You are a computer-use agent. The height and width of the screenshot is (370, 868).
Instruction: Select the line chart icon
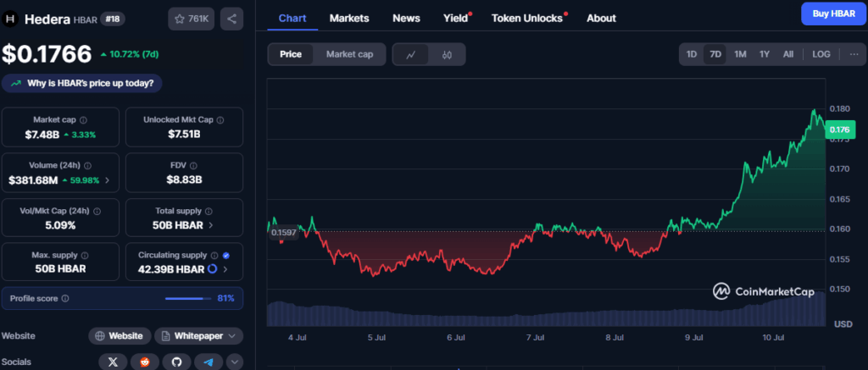[411, 54]
